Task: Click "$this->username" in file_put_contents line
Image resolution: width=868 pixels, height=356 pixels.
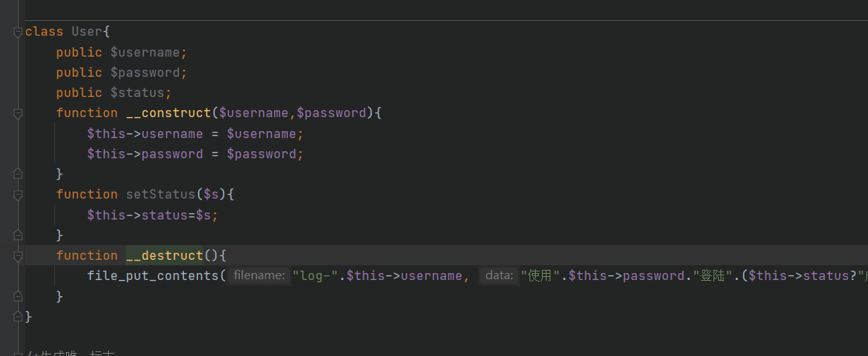Action: (x=404, y=275)
